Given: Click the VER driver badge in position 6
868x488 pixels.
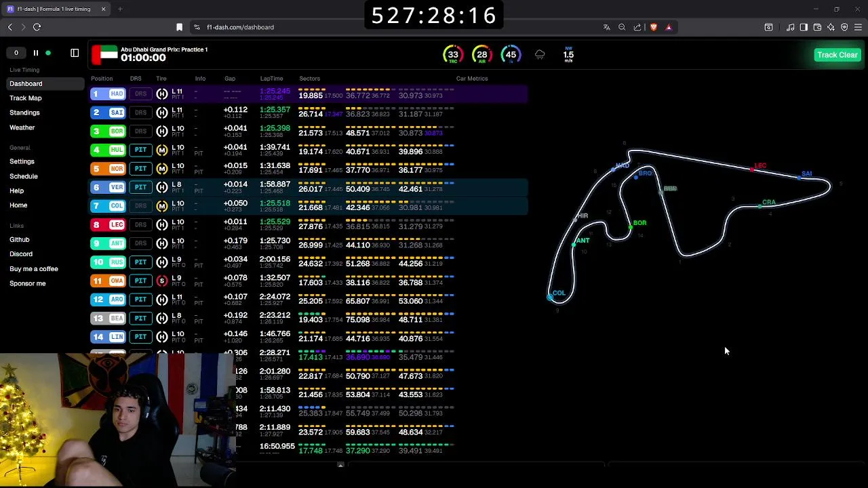Looking at the screenshot, I should pyautogui.click(x=108, y=187).
